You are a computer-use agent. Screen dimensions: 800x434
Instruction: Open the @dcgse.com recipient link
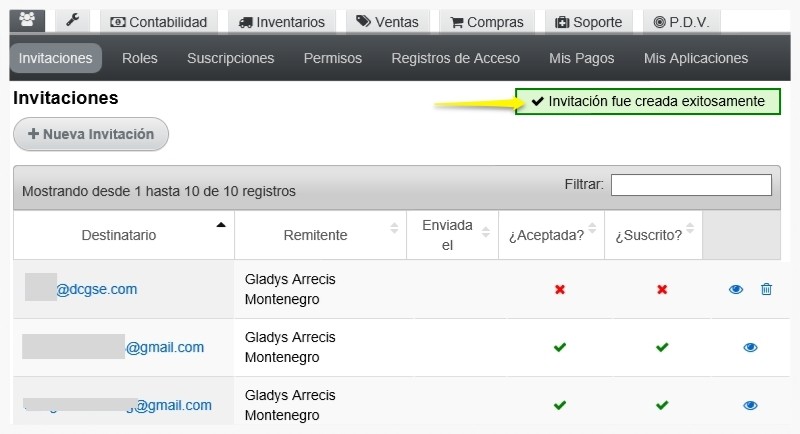click(96, 289)
